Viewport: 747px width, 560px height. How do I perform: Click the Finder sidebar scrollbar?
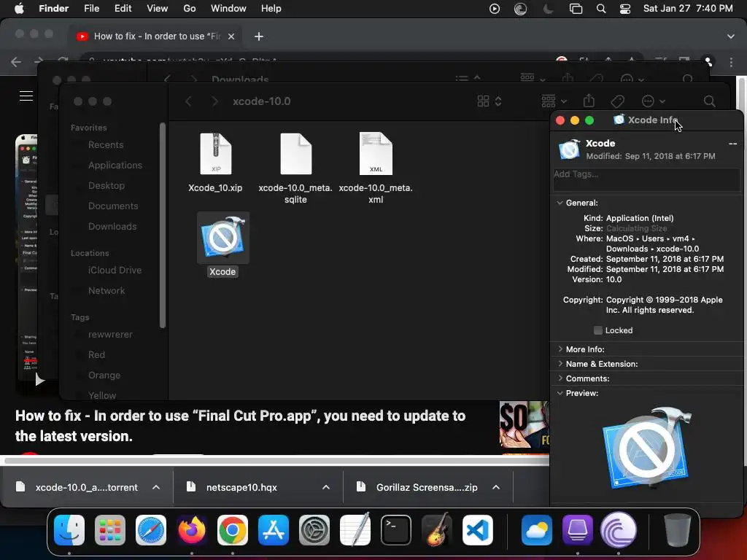[x=163, y=225]
